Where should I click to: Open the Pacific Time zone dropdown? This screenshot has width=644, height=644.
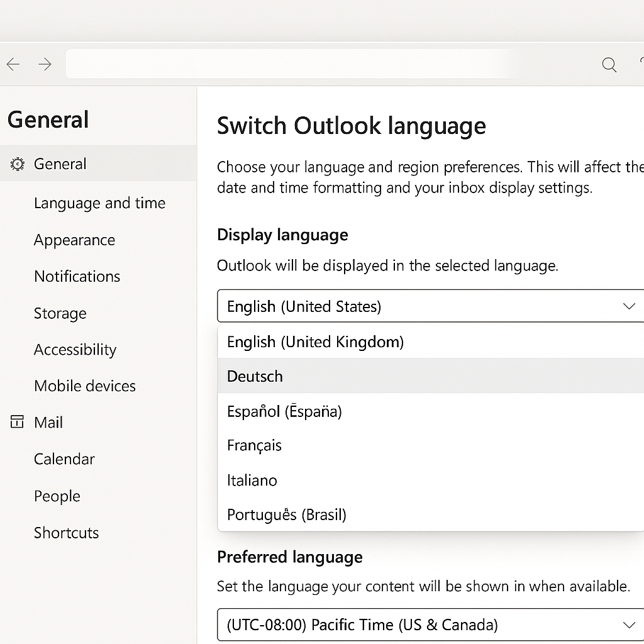[x=430, y=625]
